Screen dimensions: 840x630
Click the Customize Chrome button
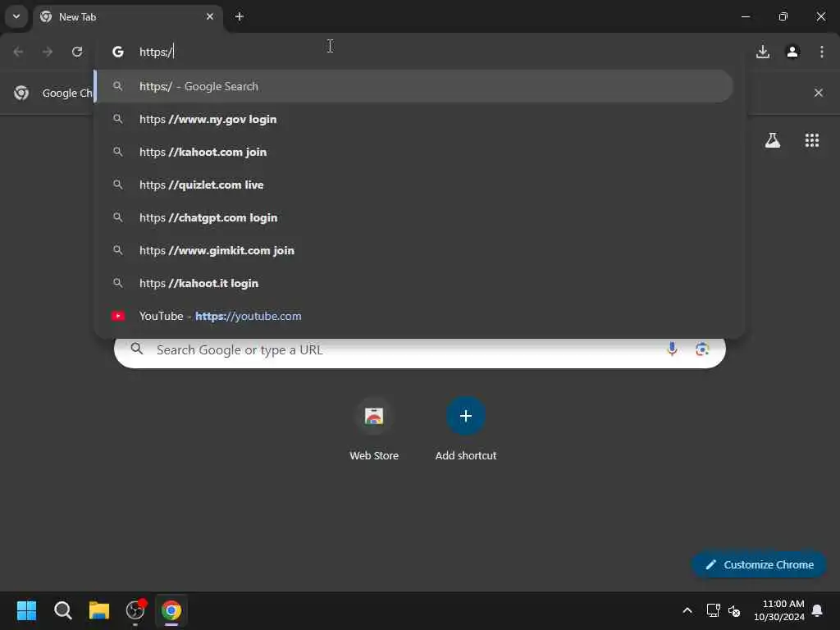coord(759,564)
